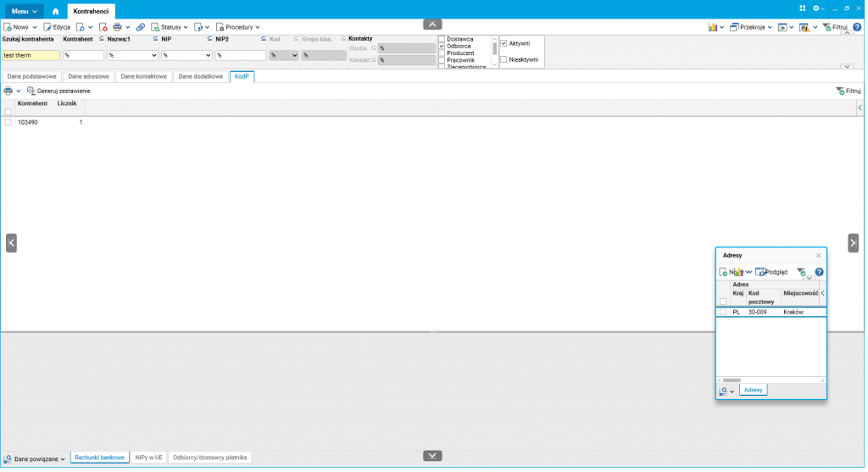Expand the Statusy dropdown arrow
Image resolution: width=868 pixels, height=472 pixels.
(186, 27)
